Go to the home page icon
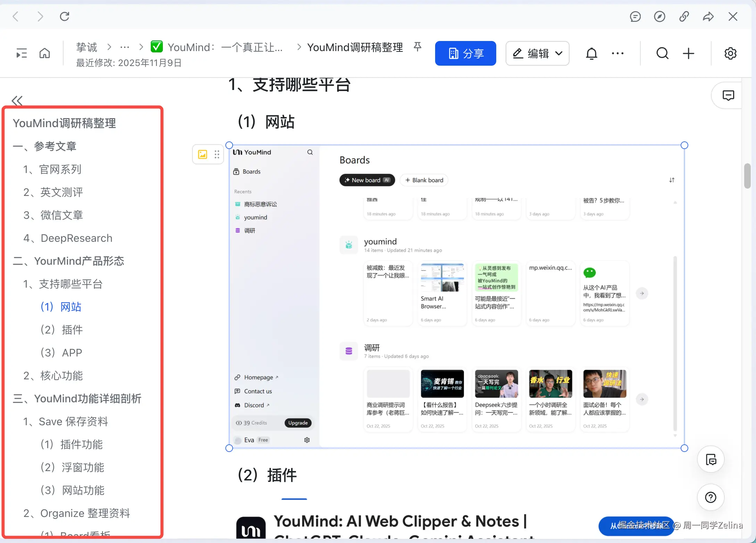756x543 pixels. point(45,54)
